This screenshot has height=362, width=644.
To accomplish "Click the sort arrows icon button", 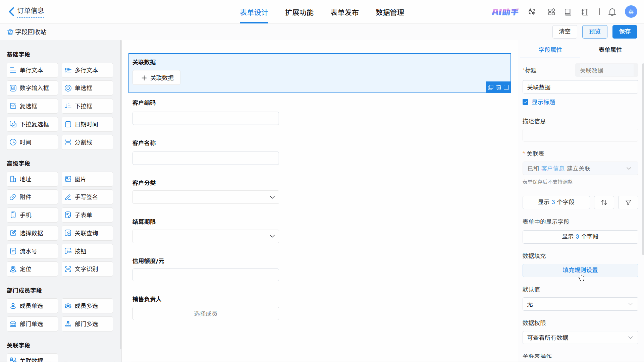I will (604, 202).
